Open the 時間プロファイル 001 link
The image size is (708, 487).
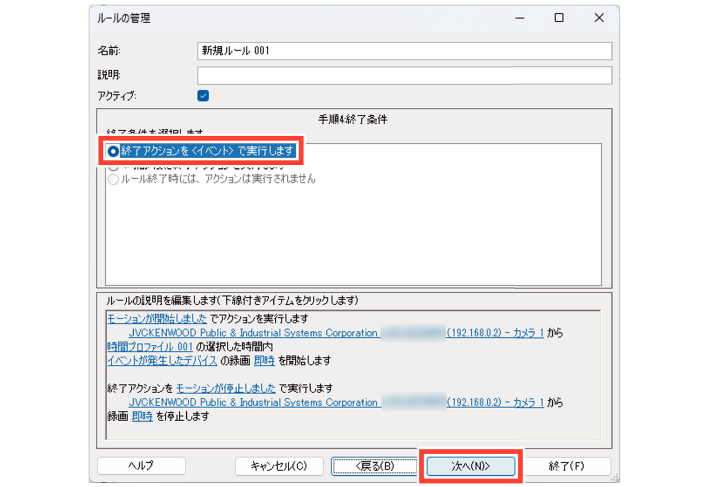(x=150, y=347)
